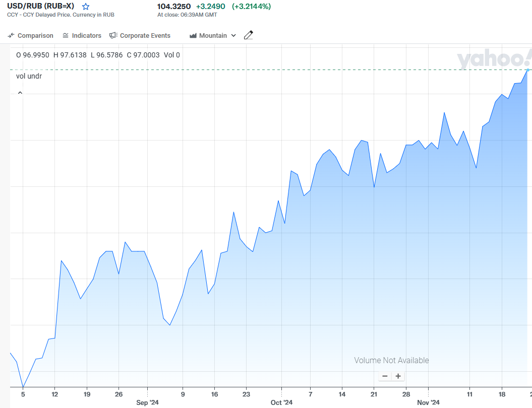The image size is (532, 408).
Task: Click the O 96.9950 open value
Action: (33, 55)
